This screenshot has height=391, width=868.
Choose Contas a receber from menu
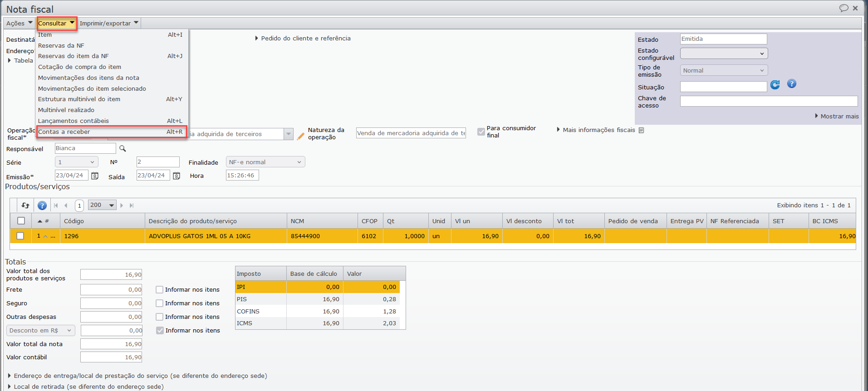pyautogui.click(x=112, y=132)
